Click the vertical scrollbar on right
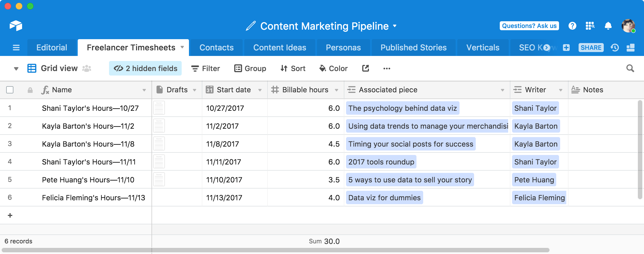644x254 pixels. 640,150
